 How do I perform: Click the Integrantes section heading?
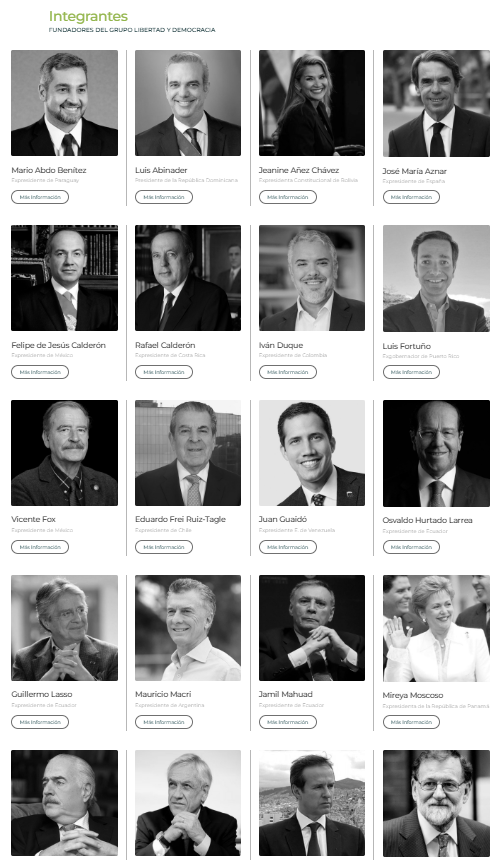click(x=88, y=16)
